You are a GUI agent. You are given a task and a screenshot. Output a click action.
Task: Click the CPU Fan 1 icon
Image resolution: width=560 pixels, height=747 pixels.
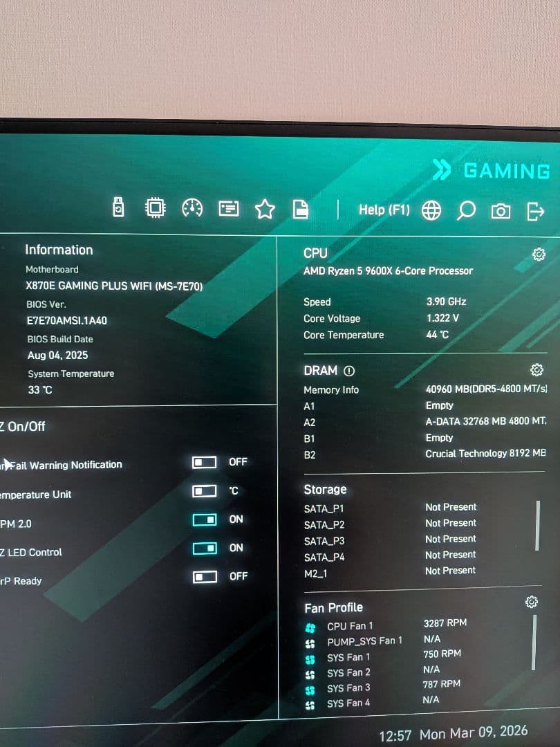click(310, 628)
